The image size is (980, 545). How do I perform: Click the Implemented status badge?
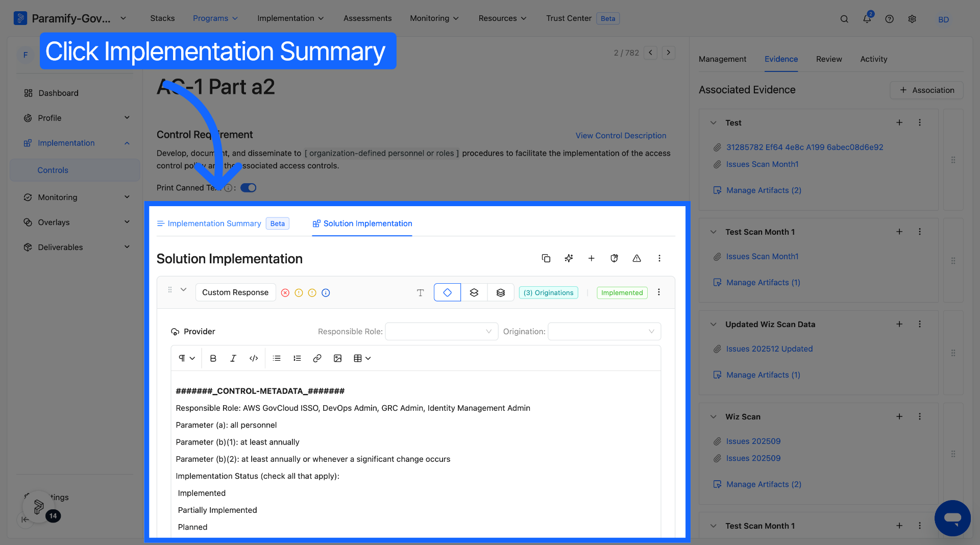[x=622, y=292]
